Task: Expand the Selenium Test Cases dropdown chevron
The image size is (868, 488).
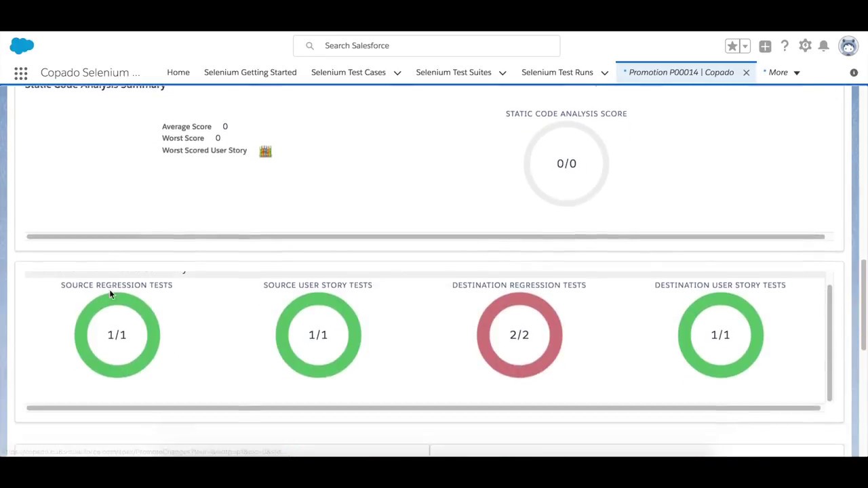Action: coord(397,73)
